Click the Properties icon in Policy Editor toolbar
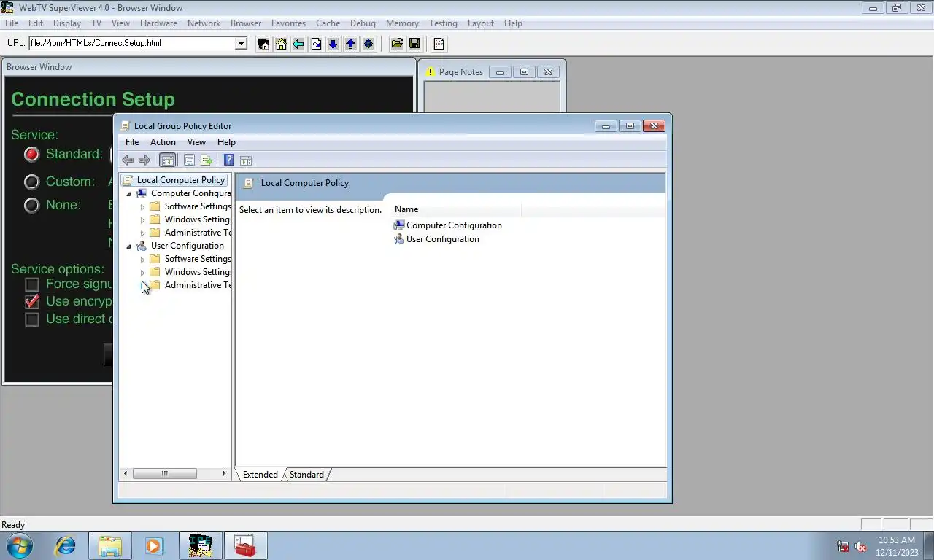The width and height of the screenshot is (934, 560). [189, 160]
